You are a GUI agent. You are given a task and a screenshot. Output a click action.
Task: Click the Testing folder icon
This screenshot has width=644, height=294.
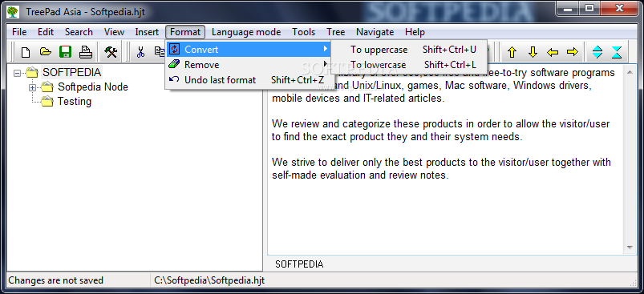pyautogui.click(x=47, y=101)
